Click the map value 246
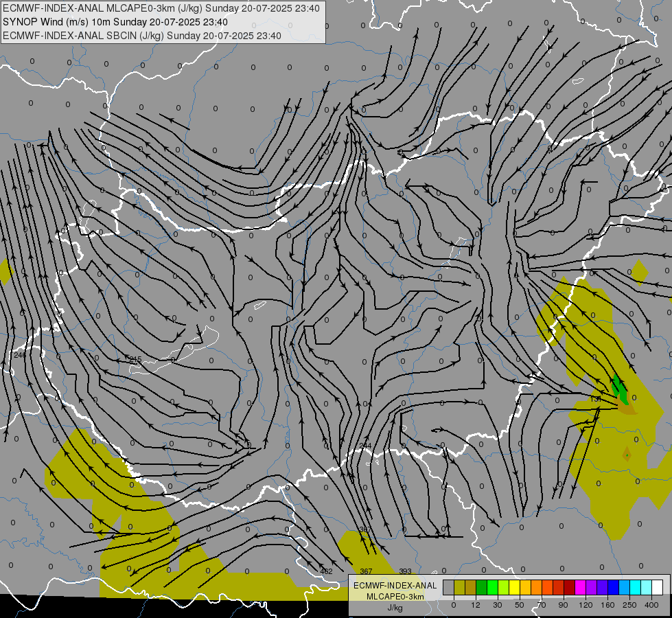This screenshot has width=672, height=618. coord(20,355)
